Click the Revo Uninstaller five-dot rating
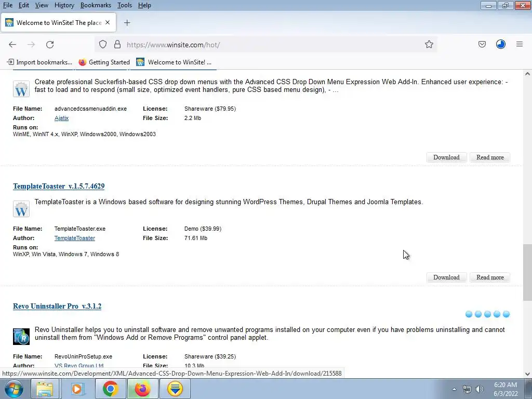 [x=487, y=314]
